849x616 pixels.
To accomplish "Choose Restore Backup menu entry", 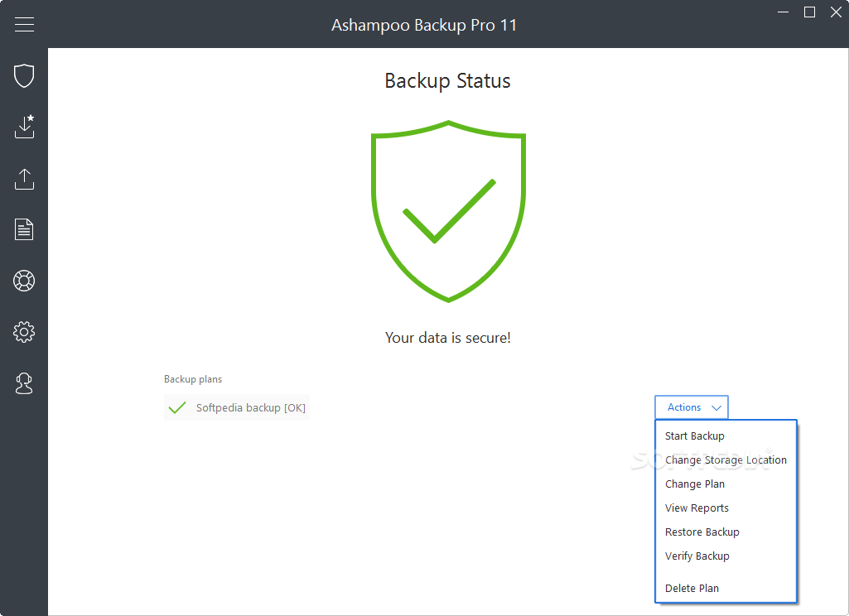I will point(702,532).
